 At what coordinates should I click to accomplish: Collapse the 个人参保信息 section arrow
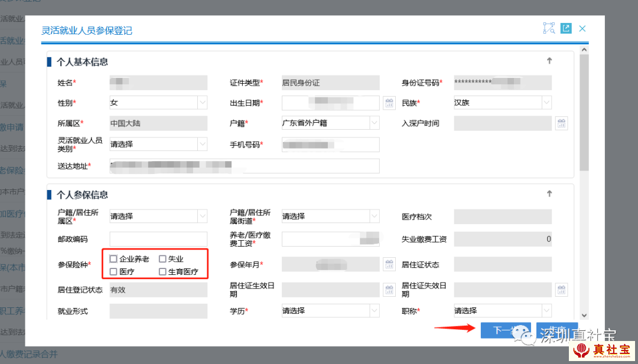click(549, 194)
